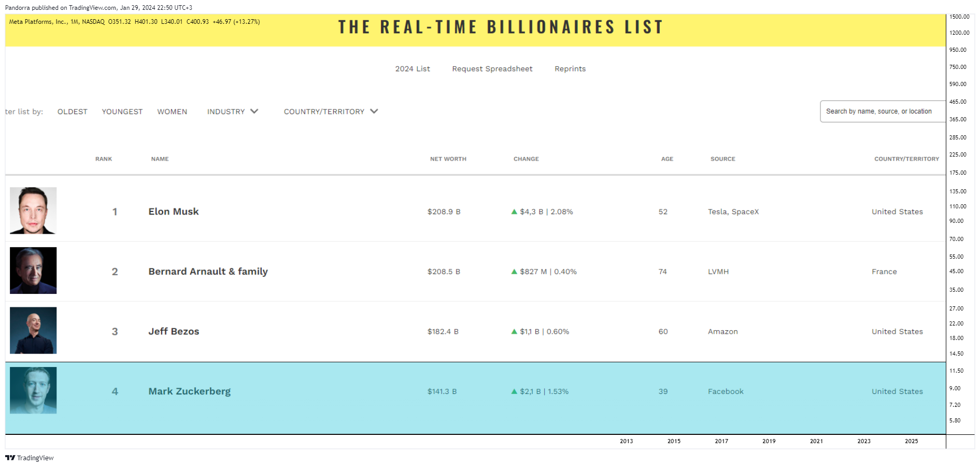This screenshot has width=980, height=467.
Task: Select the name Jeff Bezos
Action: (174, 332)
